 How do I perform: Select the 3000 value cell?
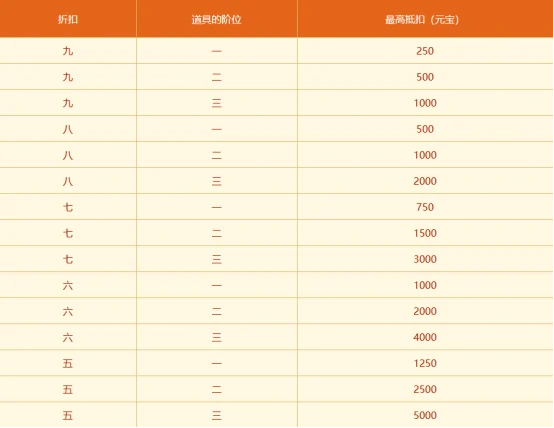click(x=425, y=259)
